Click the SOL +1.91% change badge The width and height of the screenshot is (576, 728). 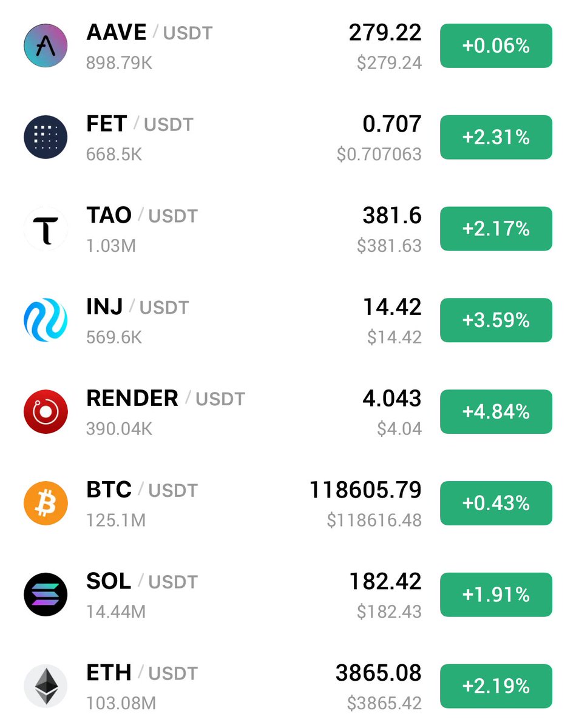click(x=496, y=595)
